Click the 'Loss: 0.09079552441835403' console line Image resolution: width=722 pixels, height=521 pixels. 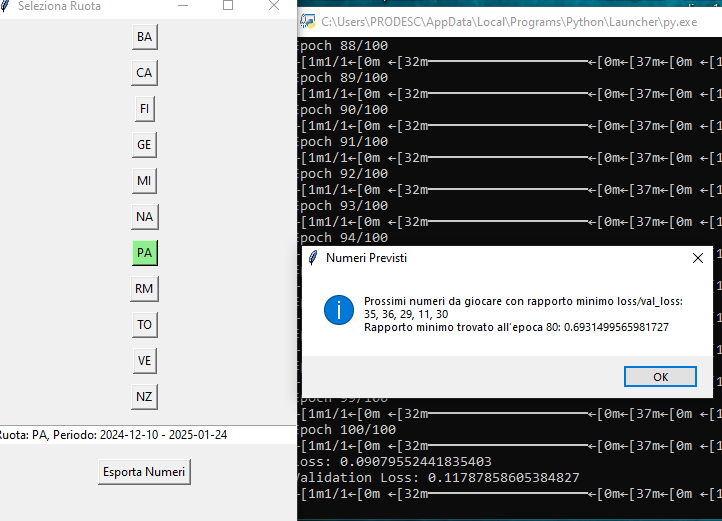pos(395,462)
